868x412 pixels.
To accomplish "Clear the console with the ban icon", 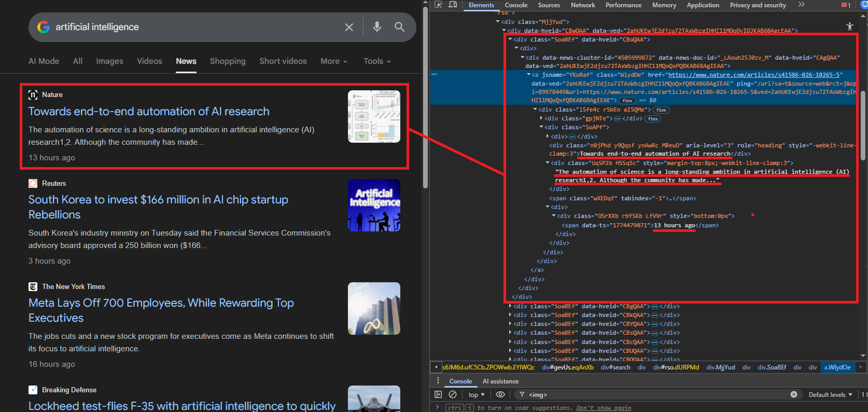I will point(453,394).
